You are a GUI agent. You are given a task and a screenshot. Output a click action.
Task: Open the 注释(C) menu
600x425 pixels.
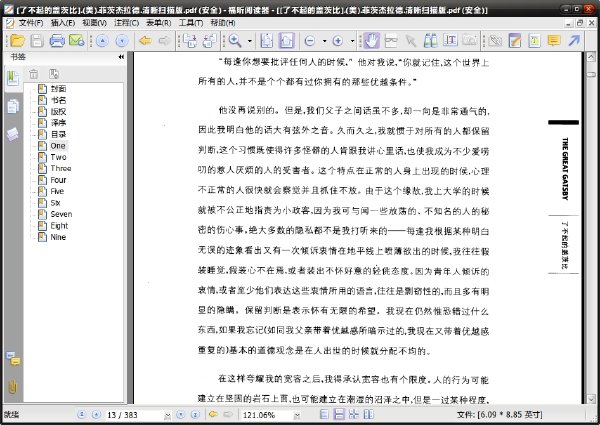coord(127,23)
